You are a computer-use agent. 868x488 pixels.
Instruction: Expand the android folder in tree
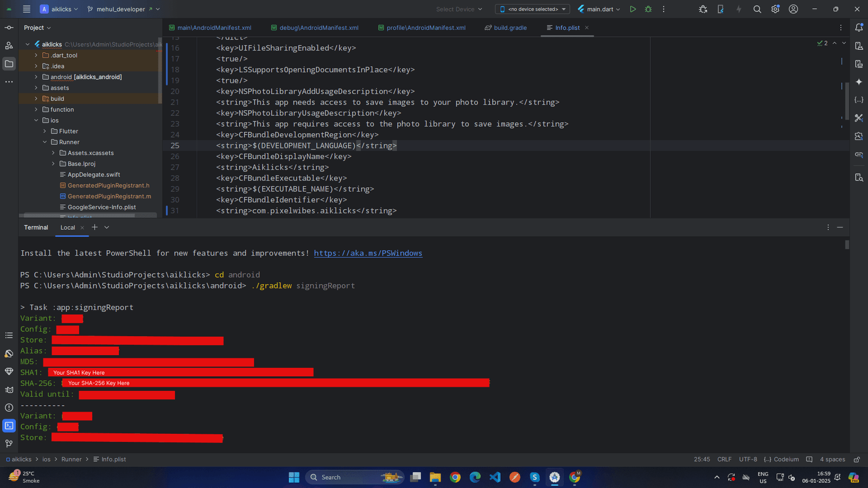point(36,77)
